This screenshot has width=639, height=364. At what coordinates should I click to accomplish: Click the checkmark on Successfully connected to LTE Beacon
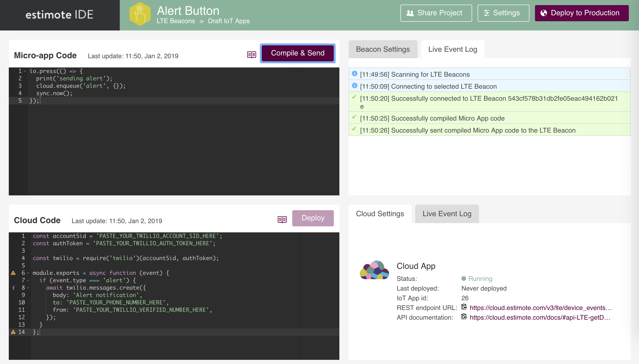point(354,97)
